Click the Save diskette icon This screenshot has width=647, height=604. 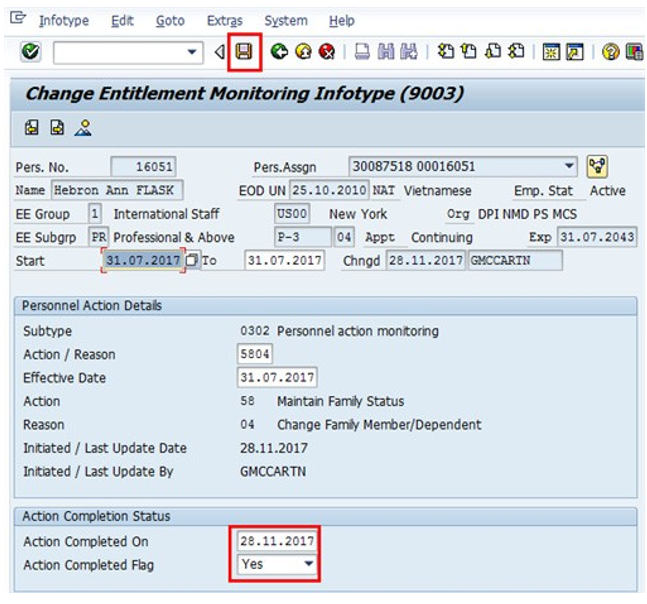[x=244, y=52]
